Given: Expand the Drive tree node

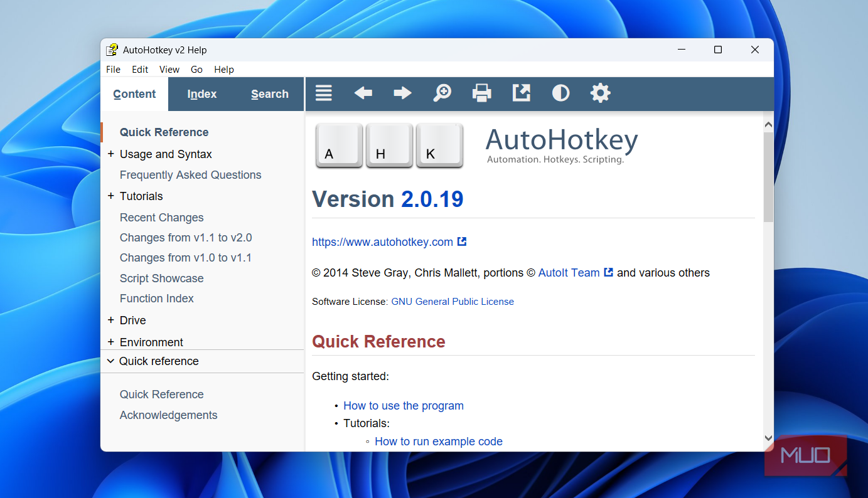Looking at the screenshot, I should coord(111,321).
